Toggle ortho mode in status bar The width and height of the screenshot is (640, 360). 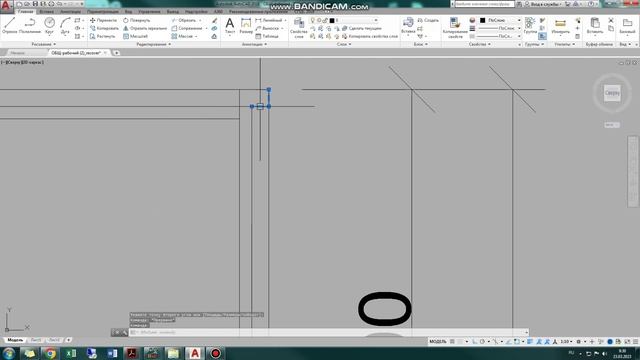coord(475,342)
